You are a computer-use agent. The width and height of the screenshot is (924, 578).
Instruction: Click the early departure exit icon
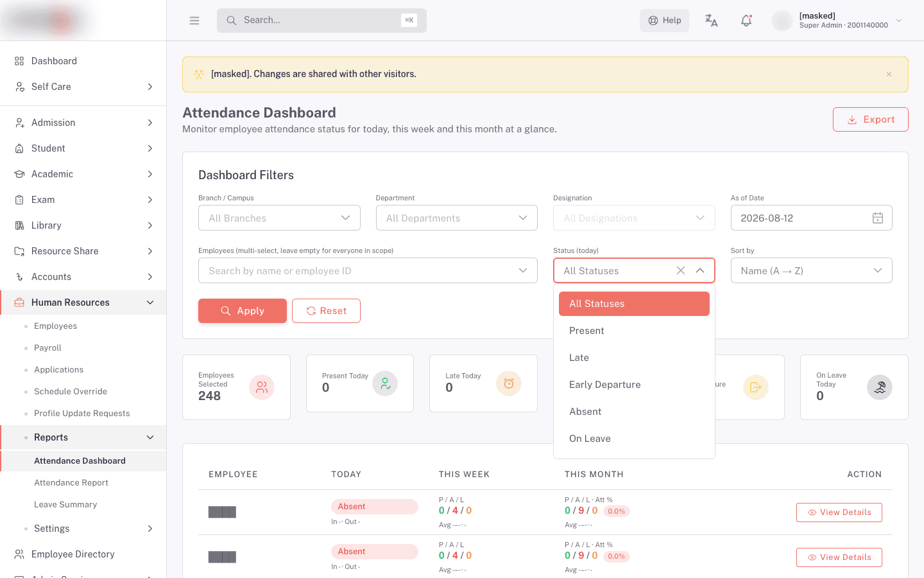(756, 387)
